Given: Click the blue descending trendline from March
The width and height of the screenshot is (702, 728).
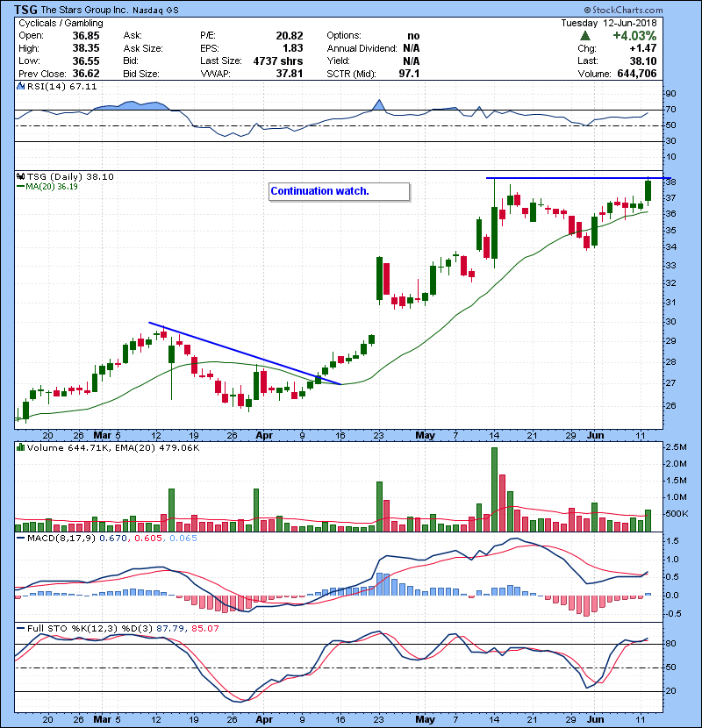Looking at the screenshot, I should click(245, 353).
